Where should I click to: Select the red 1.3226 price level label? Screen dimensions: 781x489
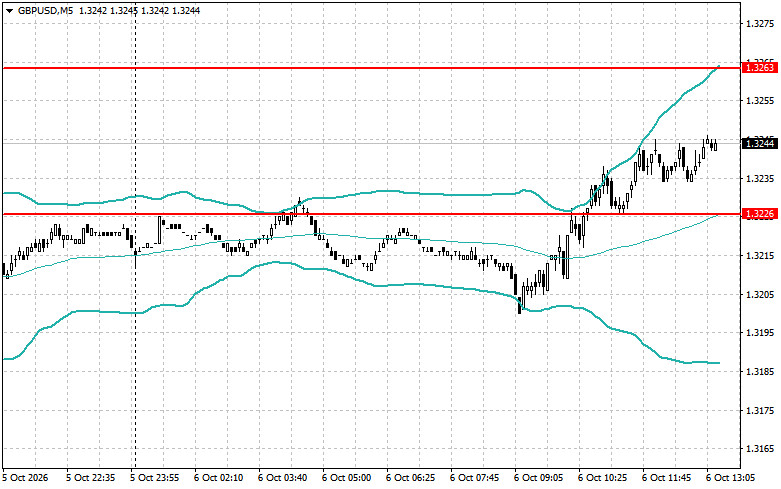(760, 214)
